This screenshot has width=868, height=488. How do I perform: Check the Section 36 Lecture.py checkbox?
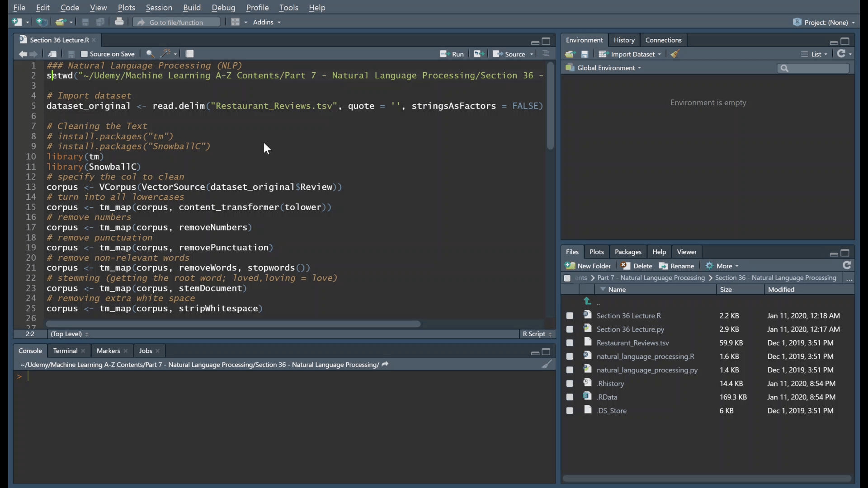[x=570, y=329]
